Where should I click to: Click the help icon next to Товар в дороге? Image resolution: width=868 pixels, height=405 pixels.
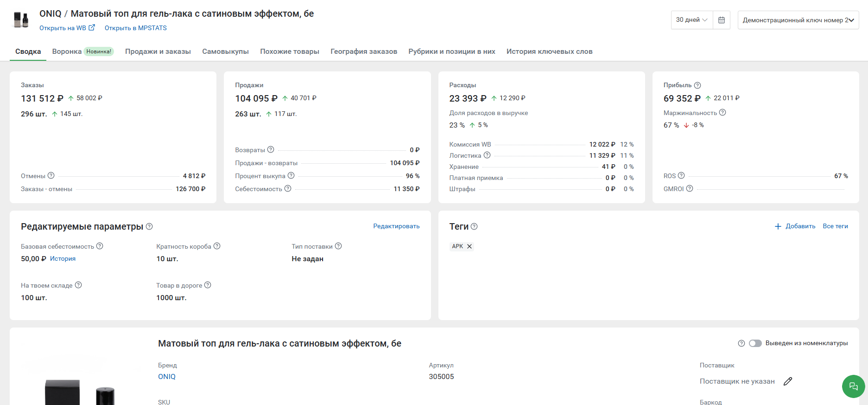208,285
